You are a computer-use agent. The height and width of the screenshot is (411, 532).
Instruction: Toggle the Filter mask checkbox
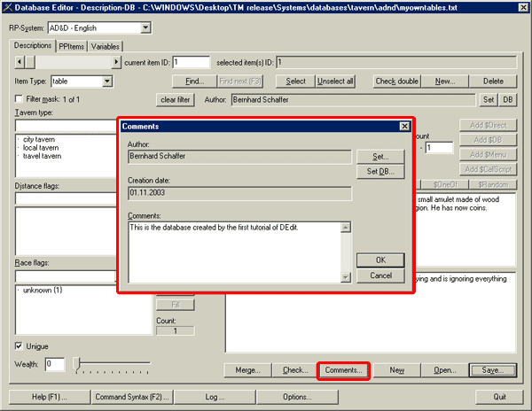point(19,98)
